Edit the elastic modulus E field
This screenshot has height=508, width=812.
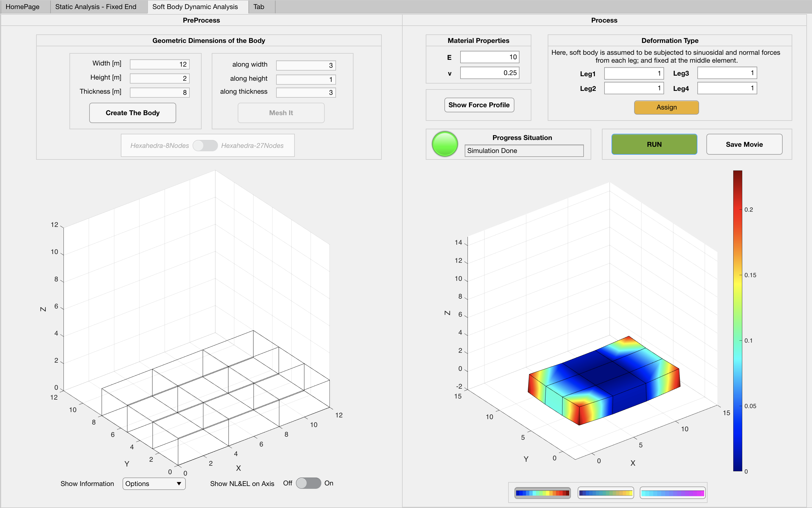tap(489, 57)
